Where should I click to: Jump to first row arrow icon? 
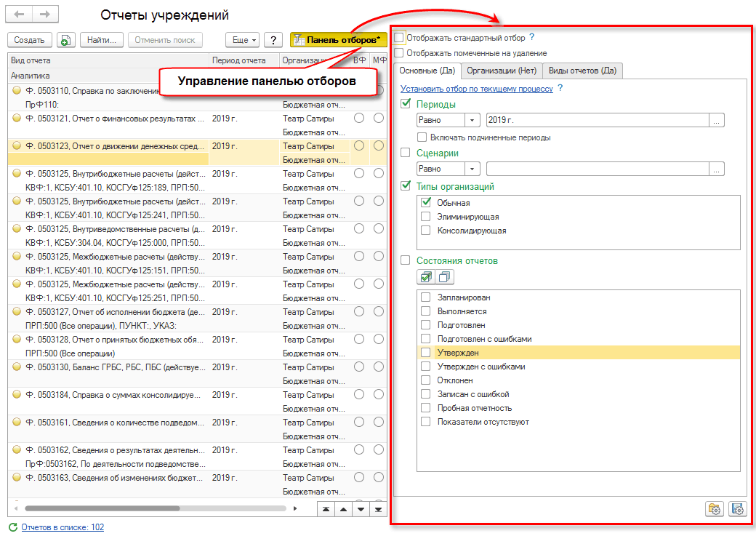click(326, 509)
